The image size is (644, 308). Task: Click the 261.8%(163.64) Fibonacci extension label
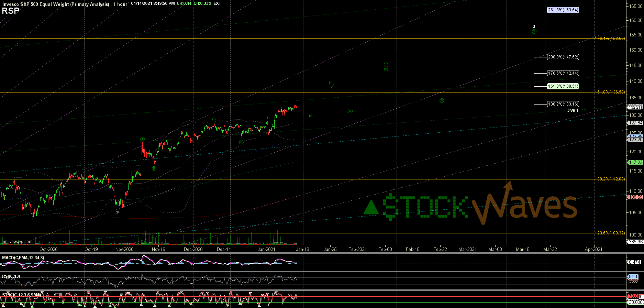563,10
